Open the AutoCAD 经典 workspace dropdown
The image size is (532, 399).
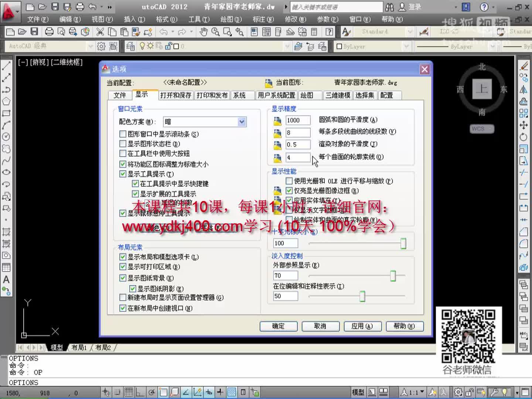point(91,47)
